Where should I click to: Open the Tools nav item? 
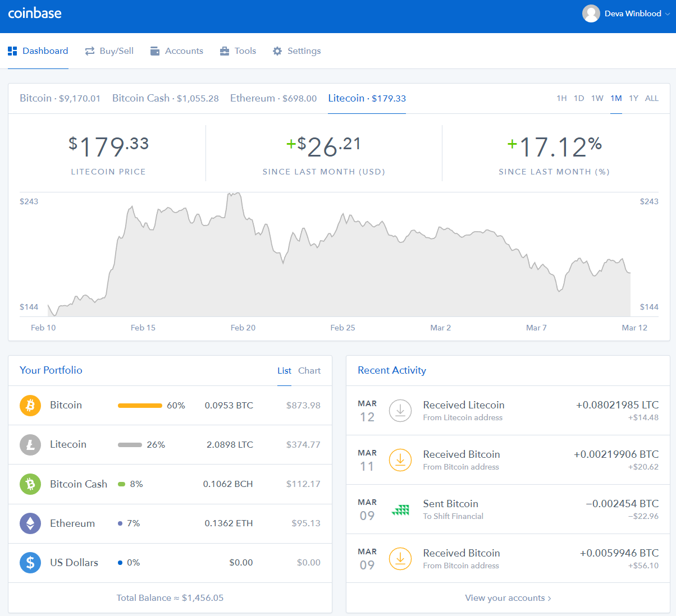click(x=238, y=51)
